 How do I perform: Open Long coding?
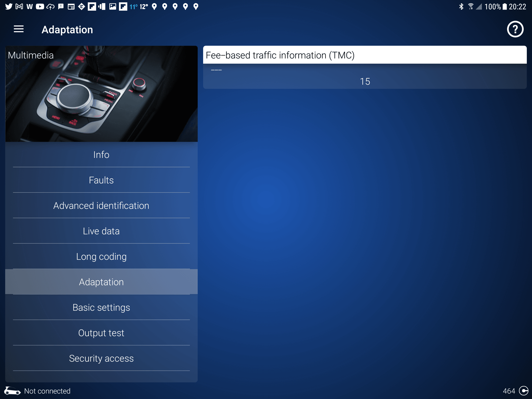101,257
